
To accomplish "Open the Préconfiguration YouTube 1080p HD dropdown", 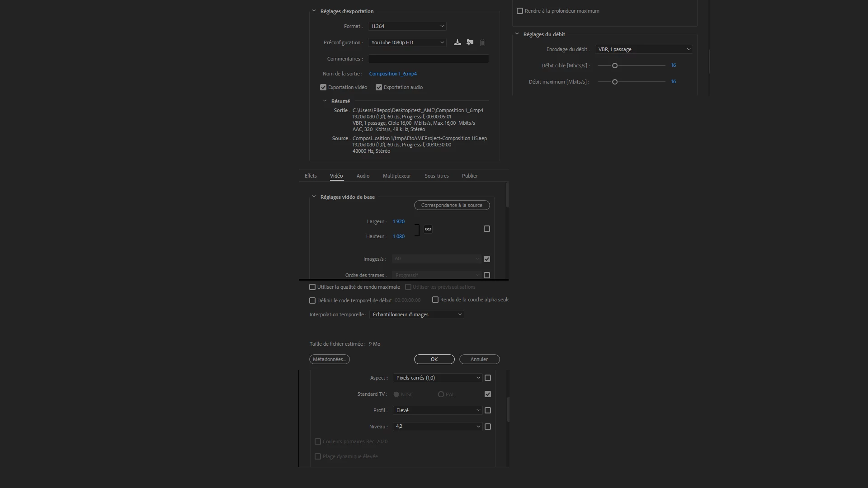I will (x=407, y=42).
